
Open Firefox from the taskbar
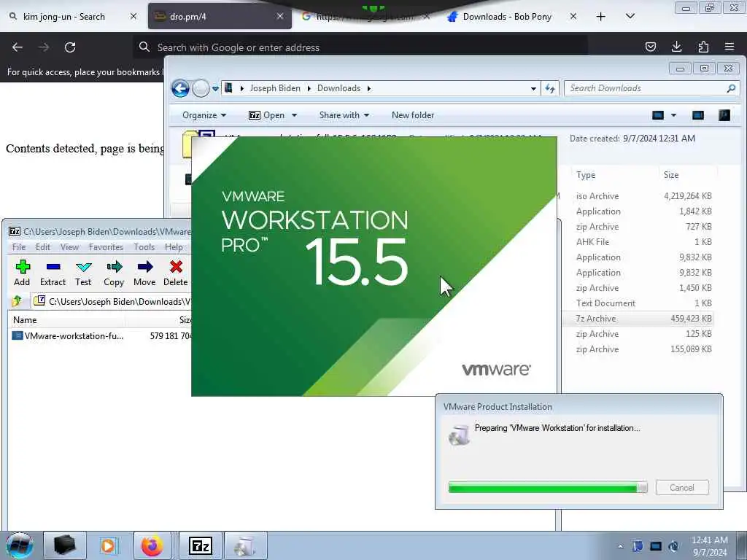coord(152,545)
